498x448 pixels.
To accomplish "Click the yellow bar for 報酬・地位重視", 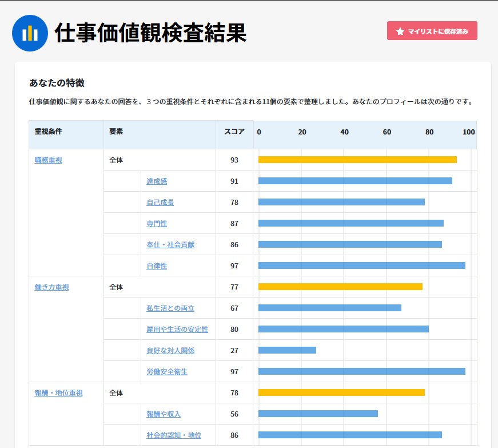I will pyautogui.click(x=341, y=393).
